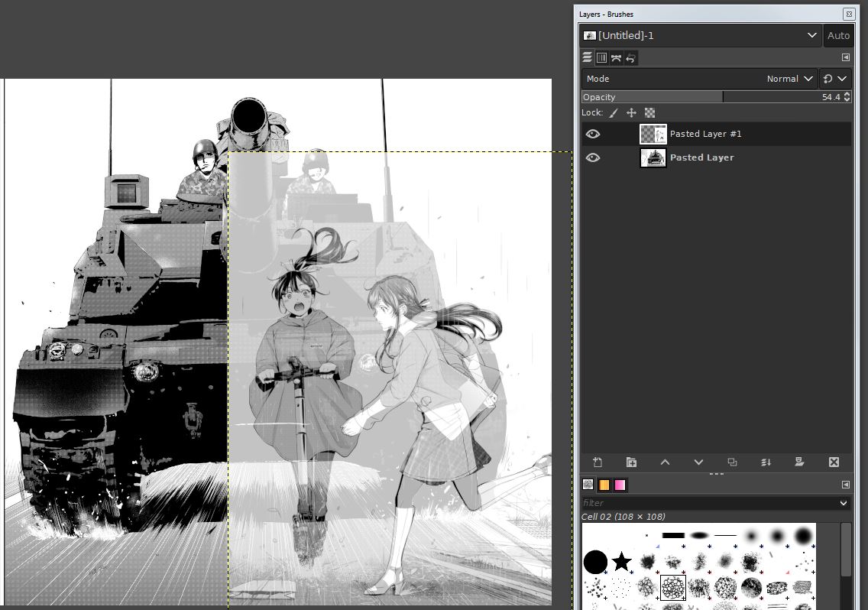Open the Layers dock tab configuration menu

click(845, 57)
